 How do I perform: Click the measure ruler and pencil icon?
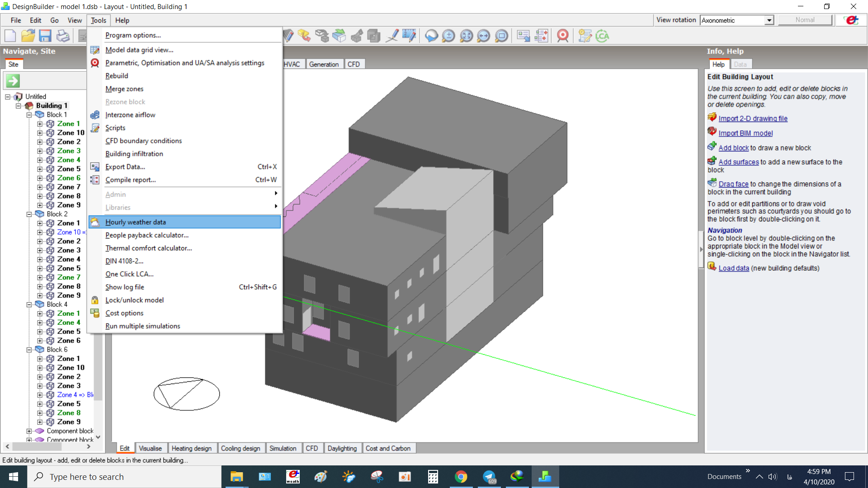coord(409,36)
